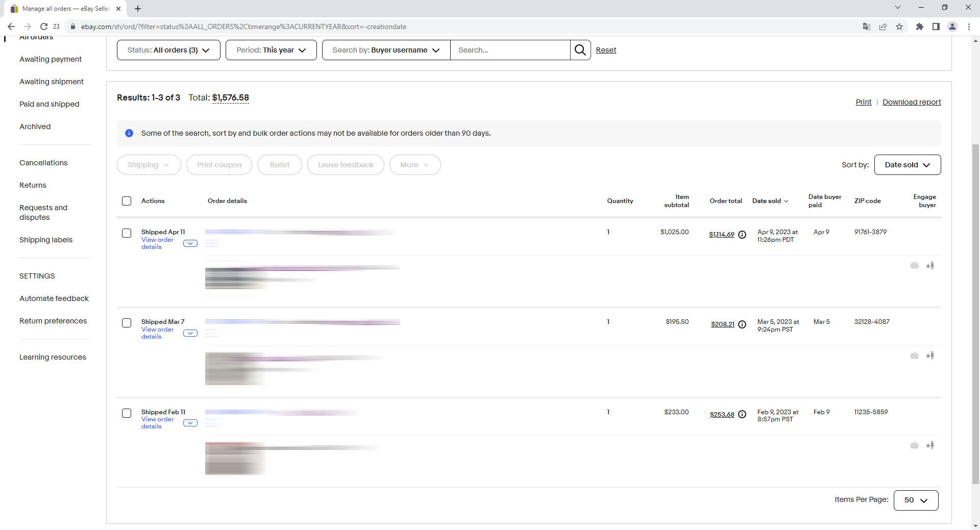Click the Print link
This screenshot has height=530, width=980.
point(864,102)
